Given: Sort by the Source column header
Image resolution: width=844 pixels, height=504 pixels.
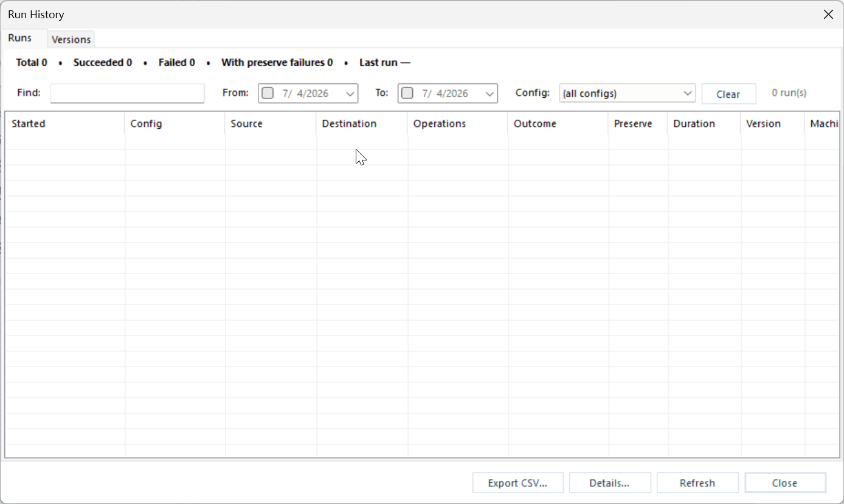Looking at the screenshot, I should tap(271, 123).
